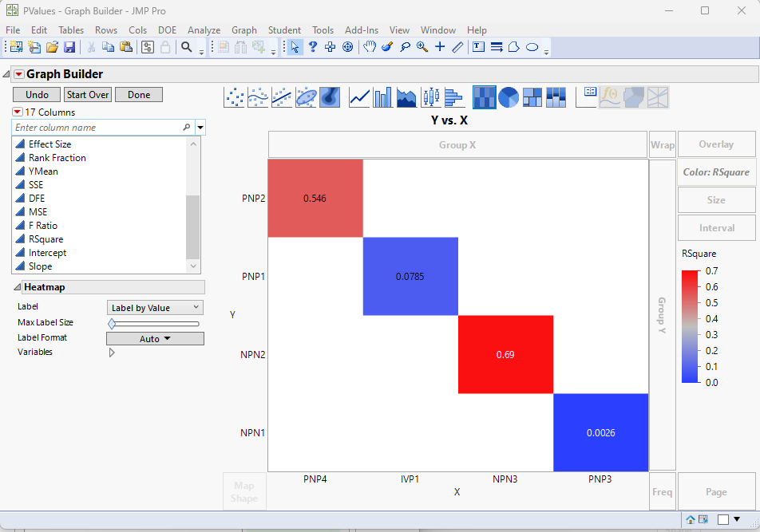Select the Help question mark tool
This screenshot has width=760, height=532.
pos(313,47)
